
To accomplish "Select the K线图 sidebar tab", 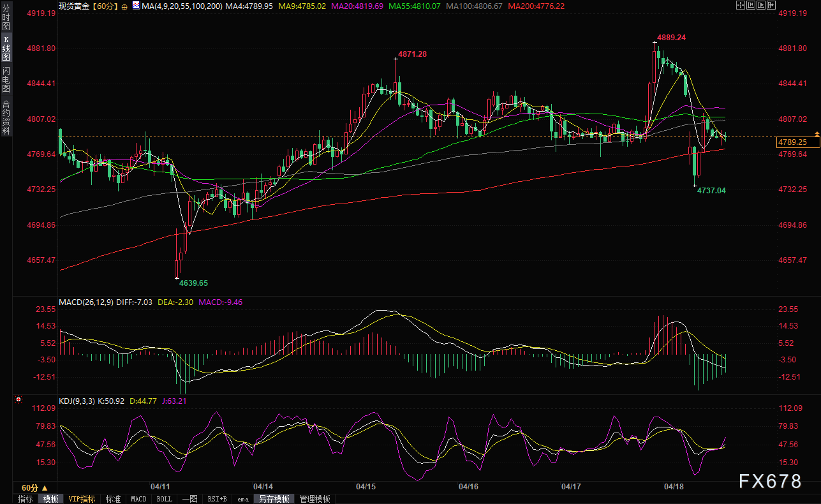I will [x=6, y=48].
